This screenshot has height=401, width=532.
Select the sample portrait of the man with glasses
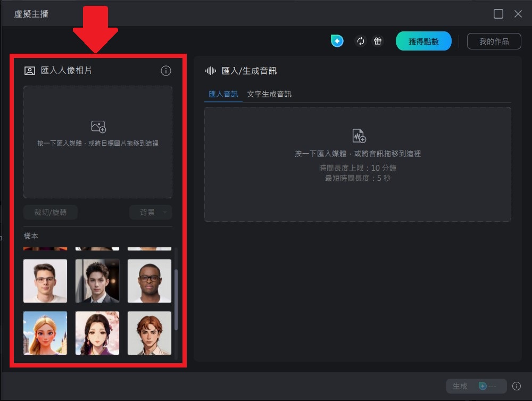click(45, 280)
